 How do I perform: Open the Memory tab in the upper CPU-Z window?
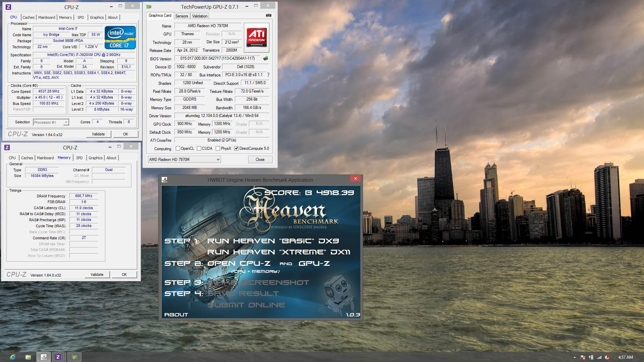pyautogui.click(x=65, y=17)
